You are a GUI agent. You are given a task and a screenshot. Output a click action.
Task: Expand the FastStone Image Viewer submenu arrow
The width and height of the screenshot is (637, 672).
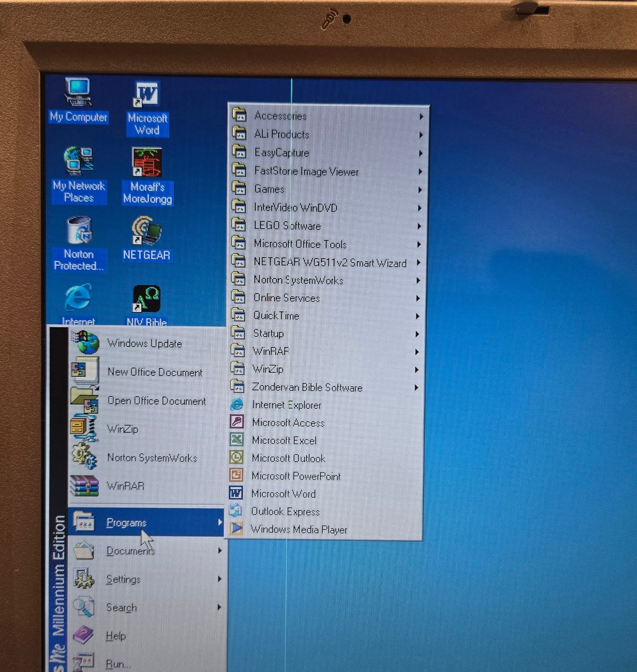point(420,172)
